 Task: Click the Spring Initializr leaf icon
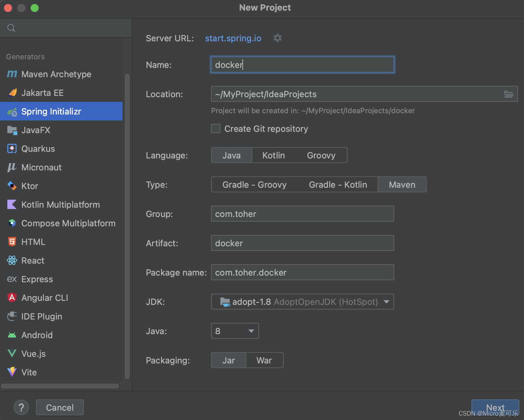(12, 112)
